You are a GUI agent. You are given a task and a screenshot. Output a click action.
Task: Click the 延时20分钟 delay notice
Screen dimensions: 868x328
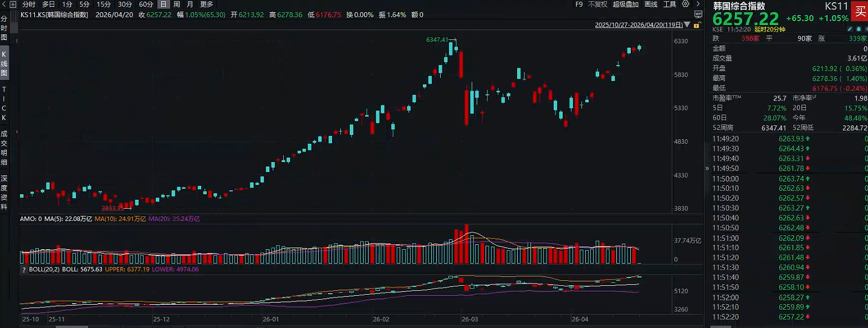pos(769,29)
